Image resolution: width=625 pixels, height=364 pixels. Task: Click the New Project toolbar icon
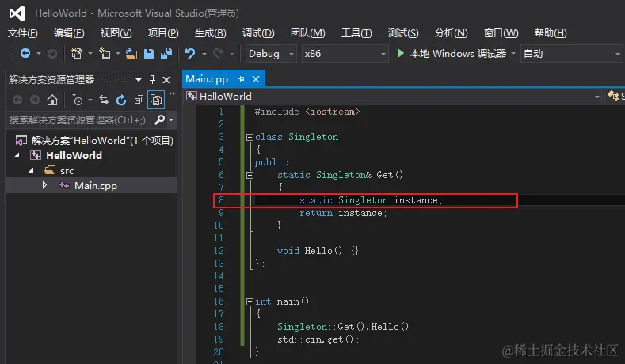coord(76,53)
